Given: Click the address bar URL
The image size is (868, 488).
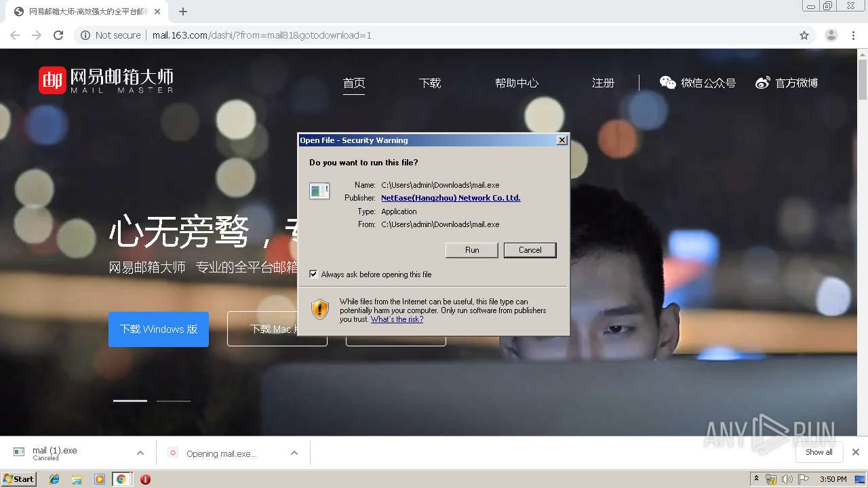Looking at the screenshot, I should coord(262,35).
